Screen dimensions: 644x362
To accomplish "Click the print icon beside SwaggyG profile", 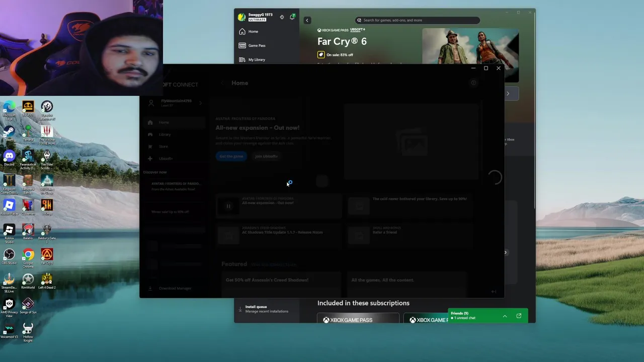I will [x=282, y=17].
